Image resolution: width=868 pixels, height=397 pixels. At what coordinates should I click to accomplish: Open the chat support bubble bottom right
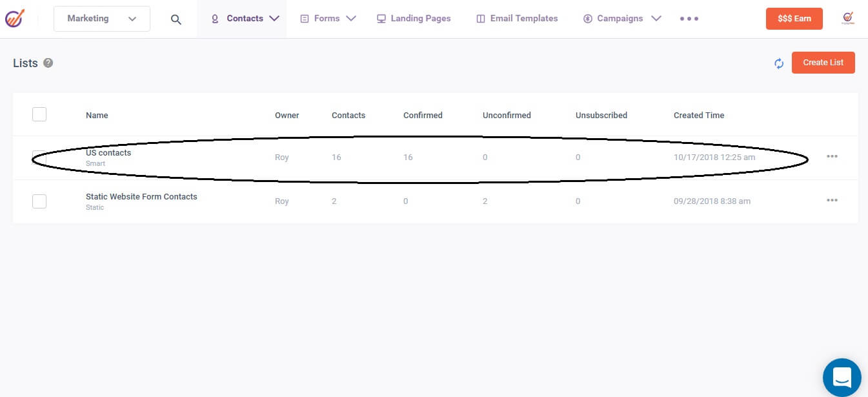(x=842, y=377)
